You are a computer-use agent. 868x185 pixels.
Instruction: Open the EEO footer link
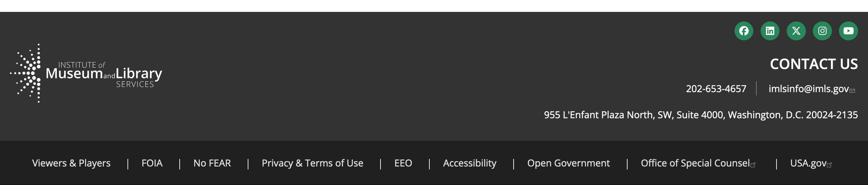click(403, 163)
